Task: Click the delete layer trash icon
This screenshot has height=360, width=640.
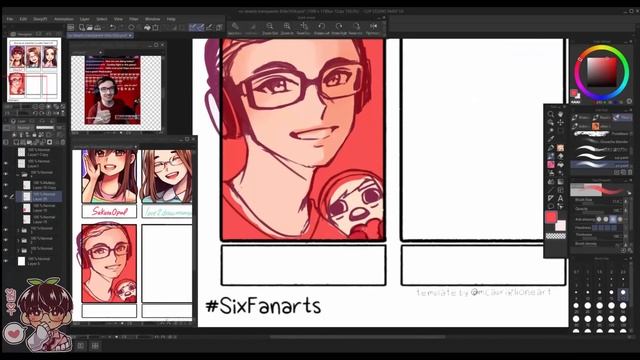Action: tap(62, 142)
